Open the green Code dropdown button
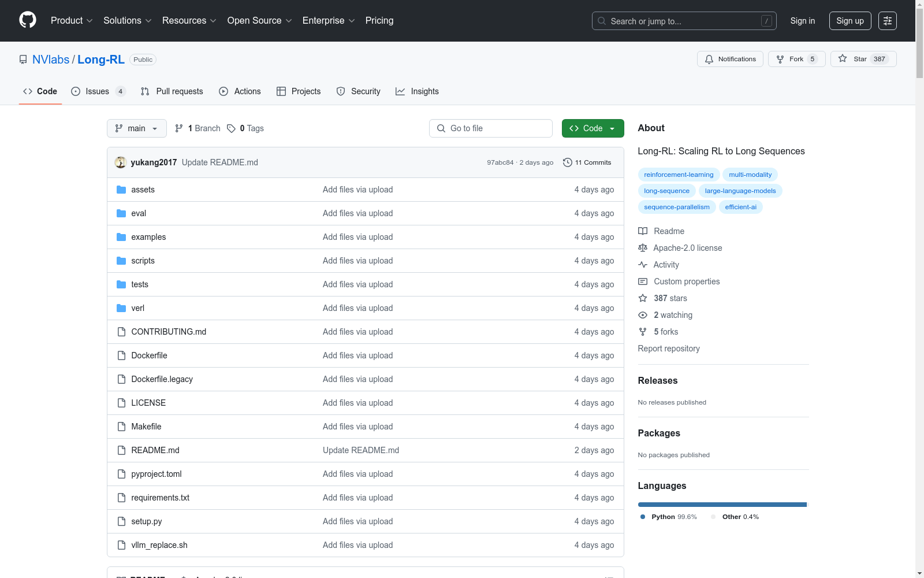The height and width of the screenshot is (578, 924). pos(593,128)
